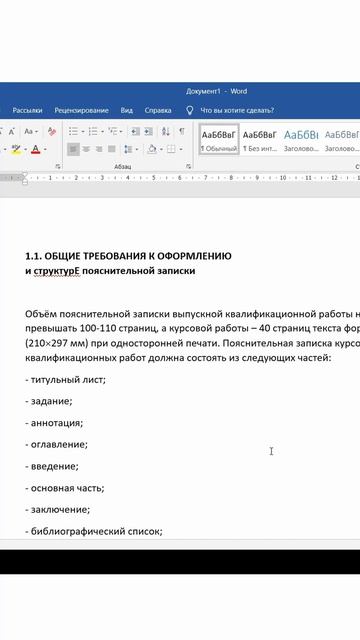This screenshot has width=360, height=640.
Task: Open the Рассылки ribbon tab
Action: (x=27, y=110)
